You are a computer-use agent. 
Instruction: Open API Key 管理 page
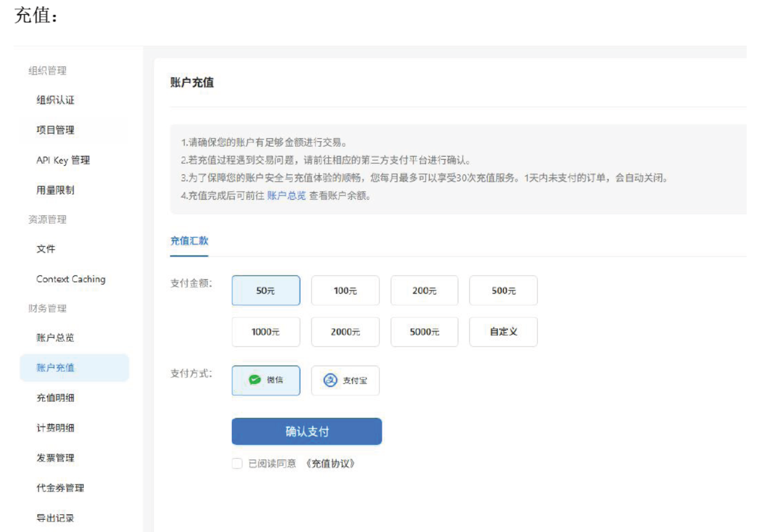point(63,160)
